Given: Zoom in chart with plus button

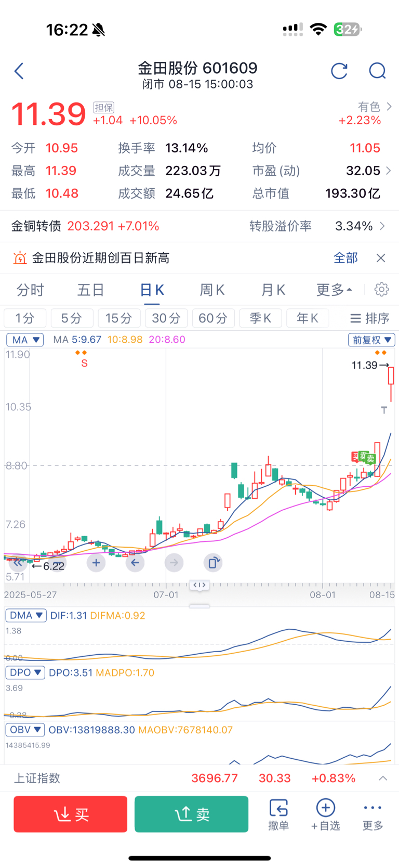Looking at the screenshot, I should pos(96,563).
